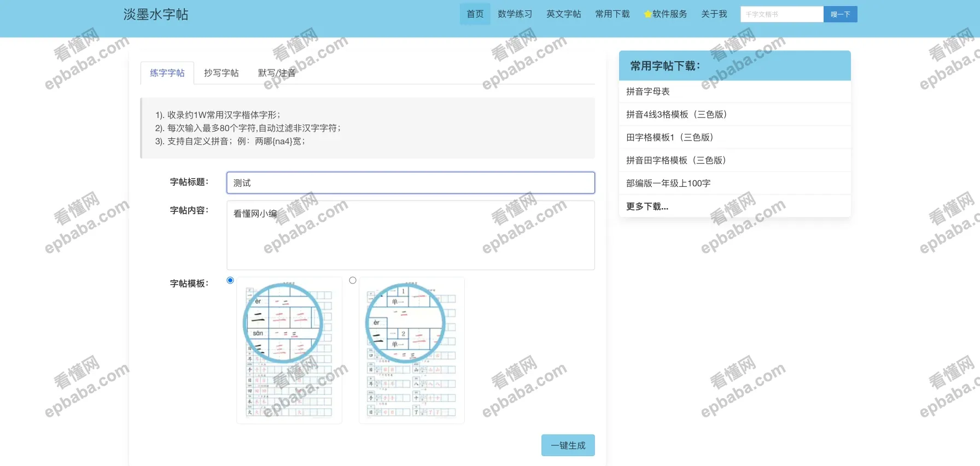Click the note 收录约1W常用汉字楷体字形
This screenshot has width=980, height=466.
click(218, 115)
